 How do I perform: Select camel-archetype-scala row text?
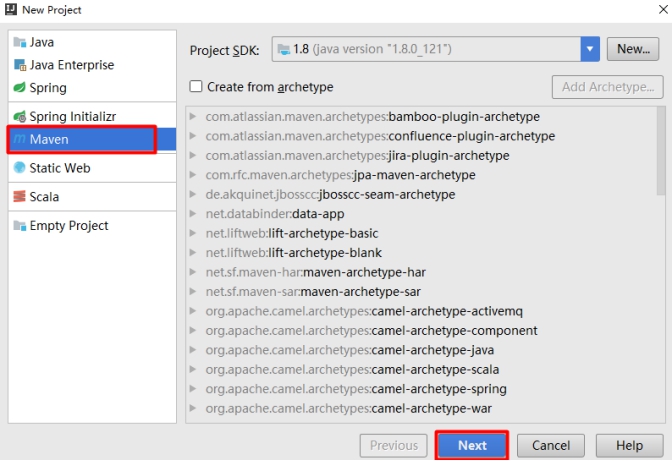352,369
